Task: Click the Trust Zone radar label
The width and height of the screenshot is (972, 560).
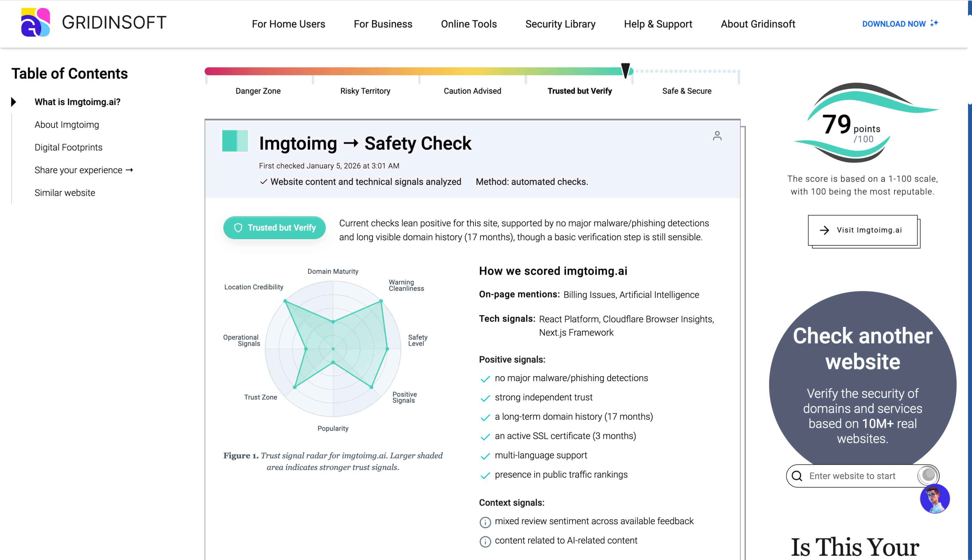Action: pos(260,397)
